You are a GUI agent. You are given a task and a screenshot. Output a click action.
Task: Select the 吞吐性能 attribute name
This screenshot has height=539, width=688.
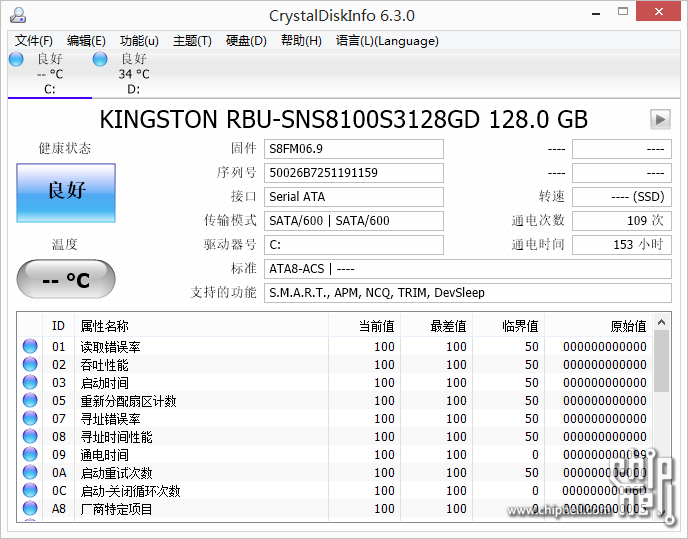pyautogui.click(x=104, y=365)
